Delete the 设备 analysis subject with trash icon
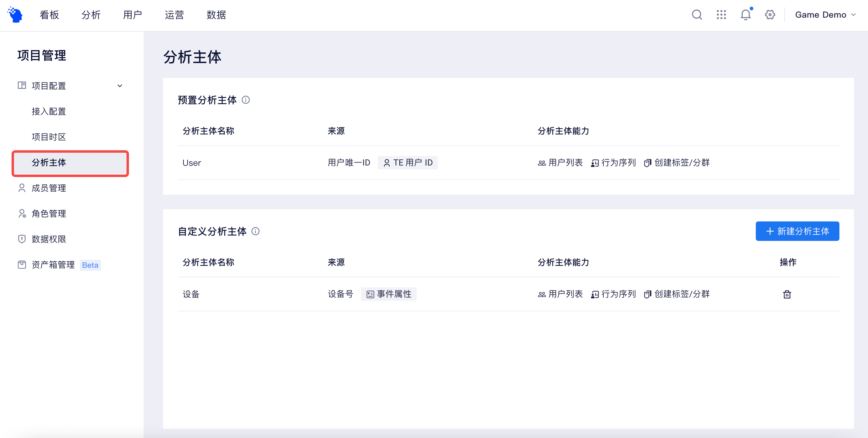Screen dimensions: 868x438 point(787,294)
